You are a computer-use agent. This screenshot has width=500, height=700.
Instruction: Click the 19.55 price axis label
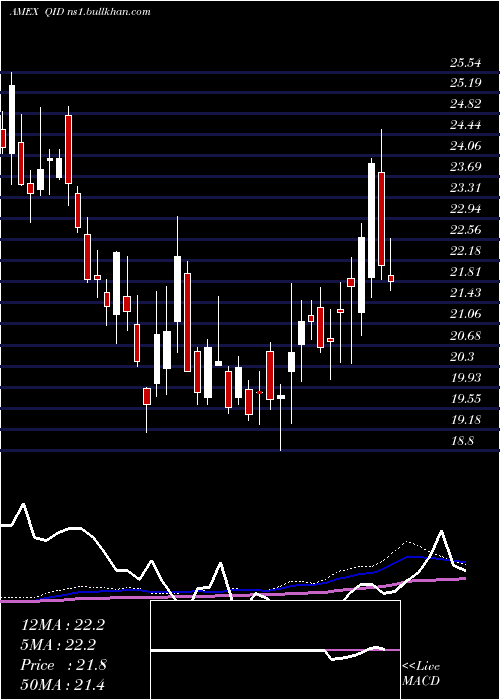coord(466,398)
